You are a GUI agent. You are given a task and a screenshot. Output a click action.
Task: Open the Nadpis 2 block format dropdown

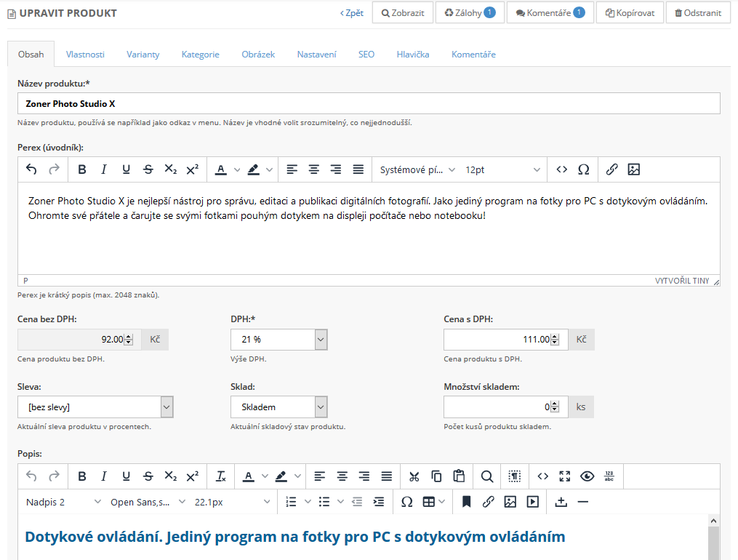click(x=63, y=502)
